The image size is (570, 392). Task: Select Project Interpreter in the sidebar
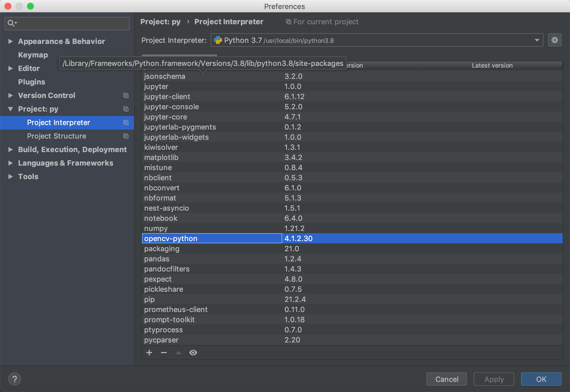coord(67,122)
